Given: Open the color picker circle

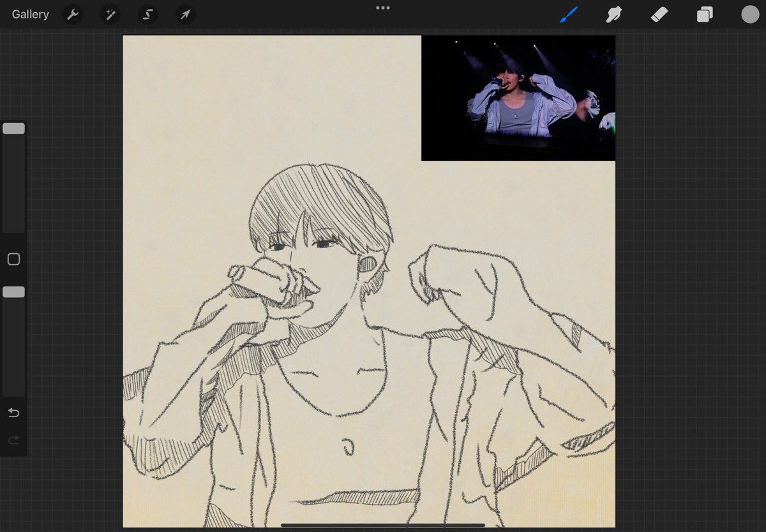Looking at the screenshot, I should 750,14.
